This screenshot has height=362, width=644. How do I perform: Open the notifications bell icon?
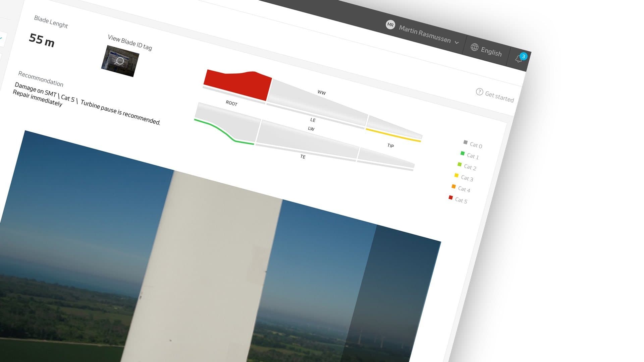[x=518, y=59]
